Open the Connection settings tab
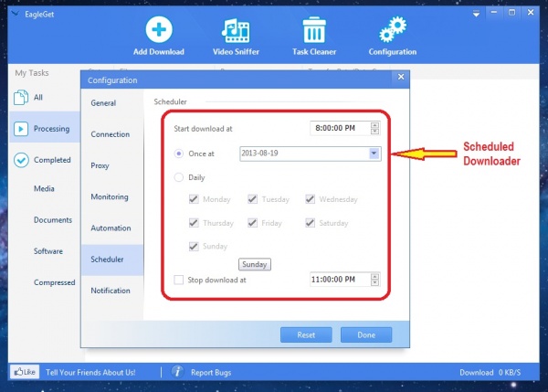The width and height of the screenshot is (548, 392). [112, 134]
